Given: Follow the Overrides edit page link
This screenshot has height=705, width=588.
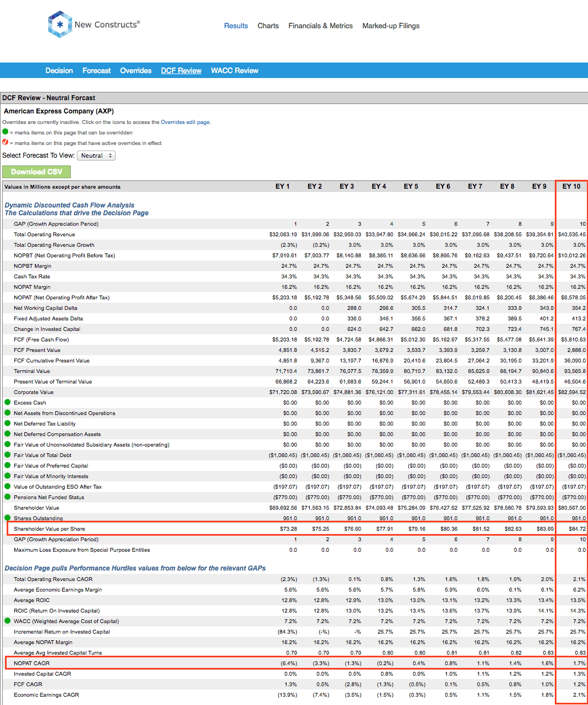Looking at the screenshot, I should coord(185,122).
